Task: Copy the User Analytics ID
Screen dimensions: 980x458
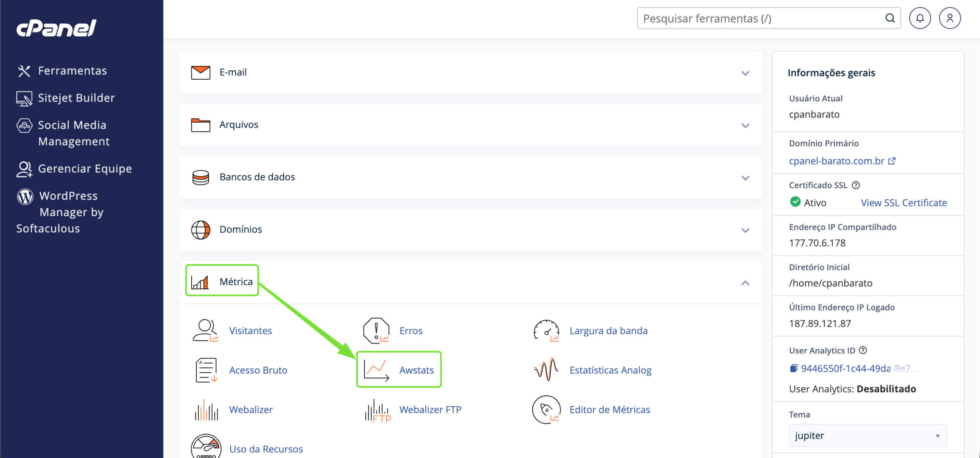Action: coord(794,368)
